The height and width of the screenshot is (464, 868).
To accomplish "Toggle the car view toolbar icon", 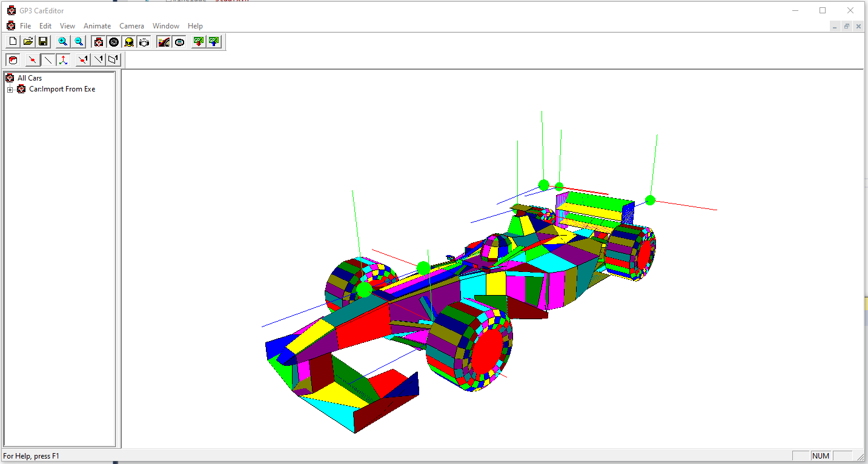I will click(99, 41).
